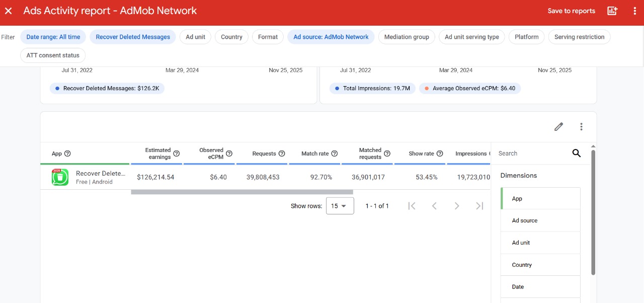Click help icon for Observed eCPM
The image size is (644, 303).
click(229, 154)
